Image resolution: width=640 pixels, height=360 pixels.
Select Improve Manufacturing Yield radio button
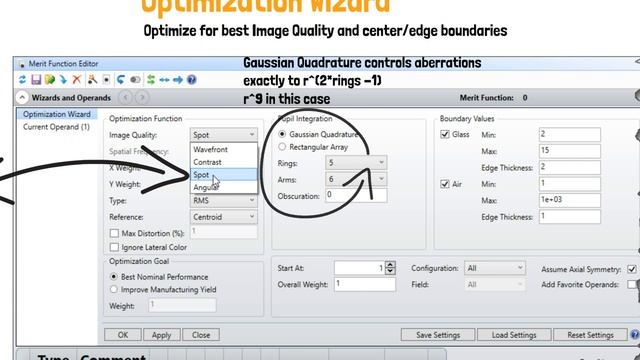(114, 289)
